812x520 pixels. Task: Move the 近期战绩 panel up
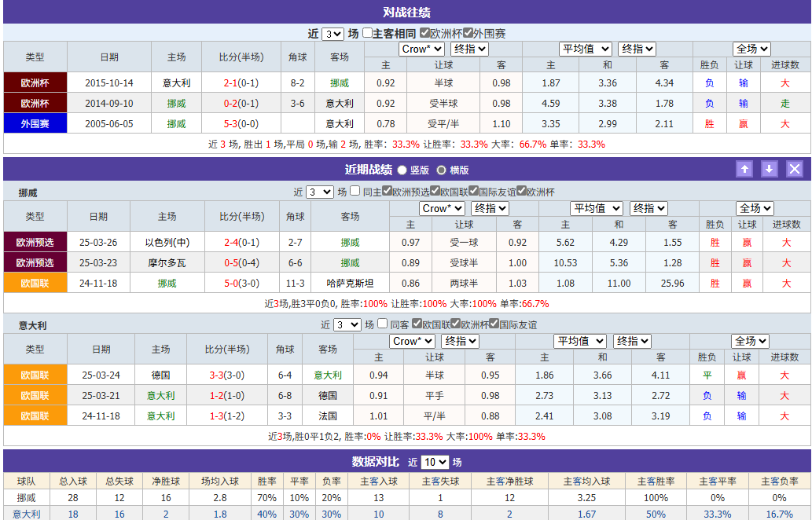[x=744, y=169]
